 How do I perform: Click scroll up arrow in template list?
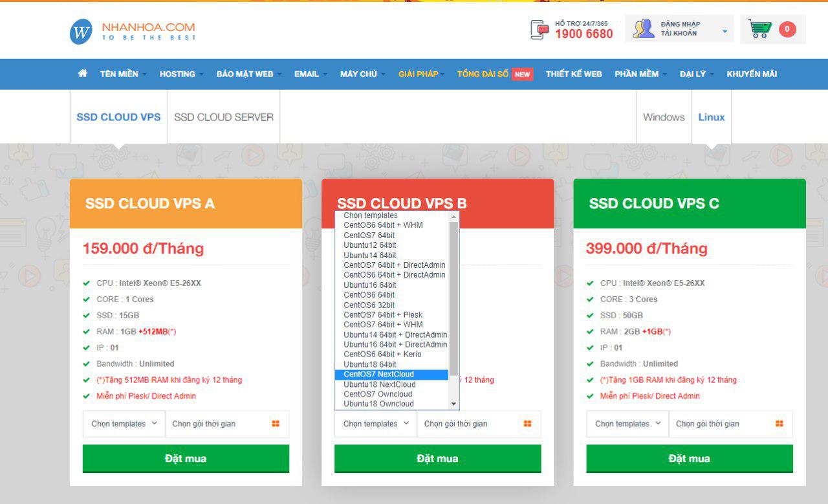pyautogui.click(x=453, y=216)
